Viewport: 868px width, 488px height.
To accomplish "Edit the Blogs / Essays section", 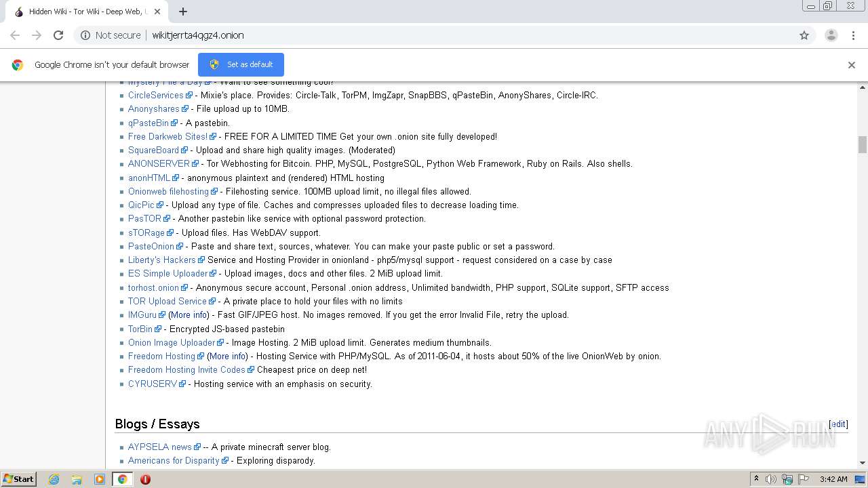I will pos(839,424).
